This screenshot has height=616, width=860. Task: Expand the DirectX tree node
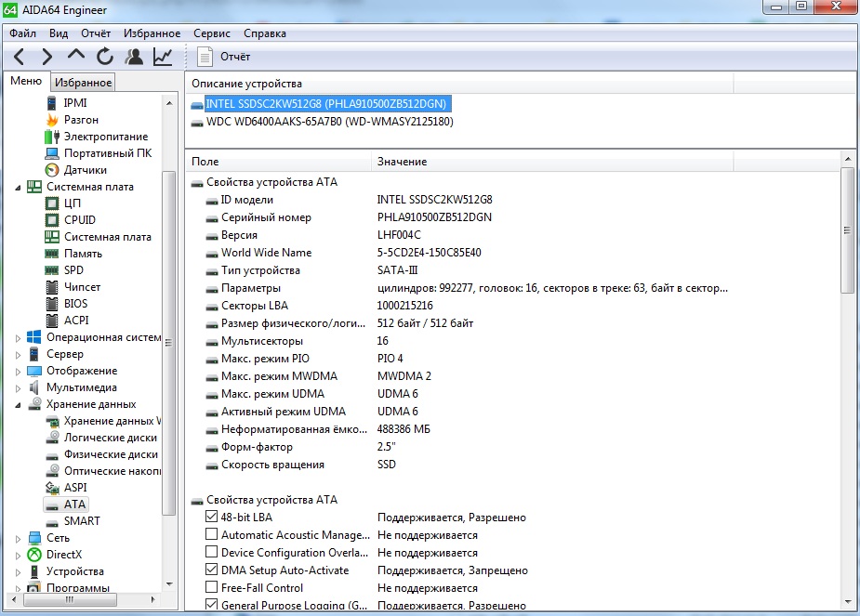pos(18,556)
